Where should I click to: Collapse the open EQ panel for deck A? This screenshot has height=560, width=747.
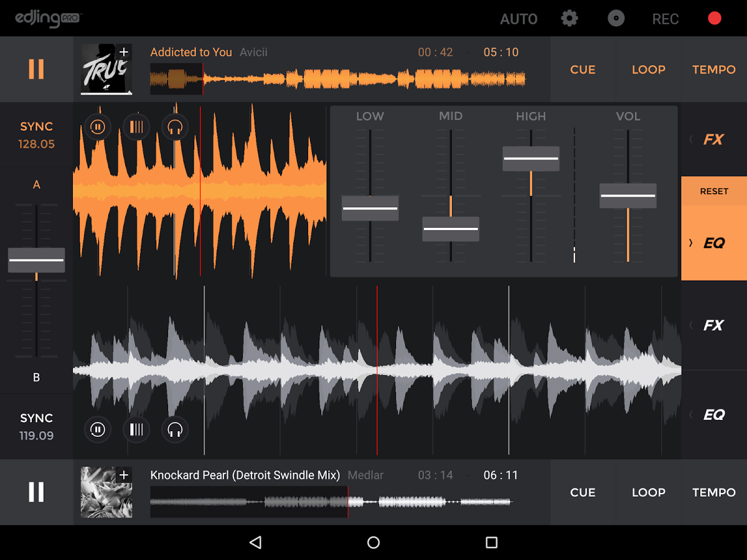point(713,243)
